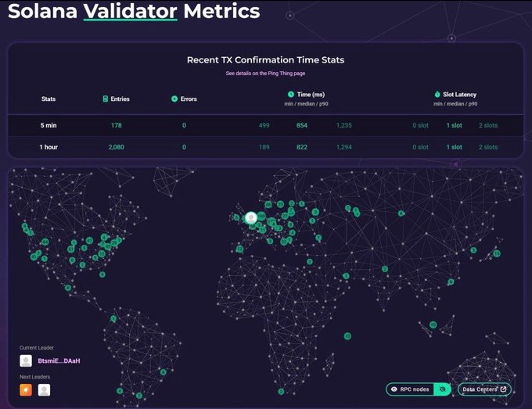Click the 178 entries value

(x=117, y=125)
